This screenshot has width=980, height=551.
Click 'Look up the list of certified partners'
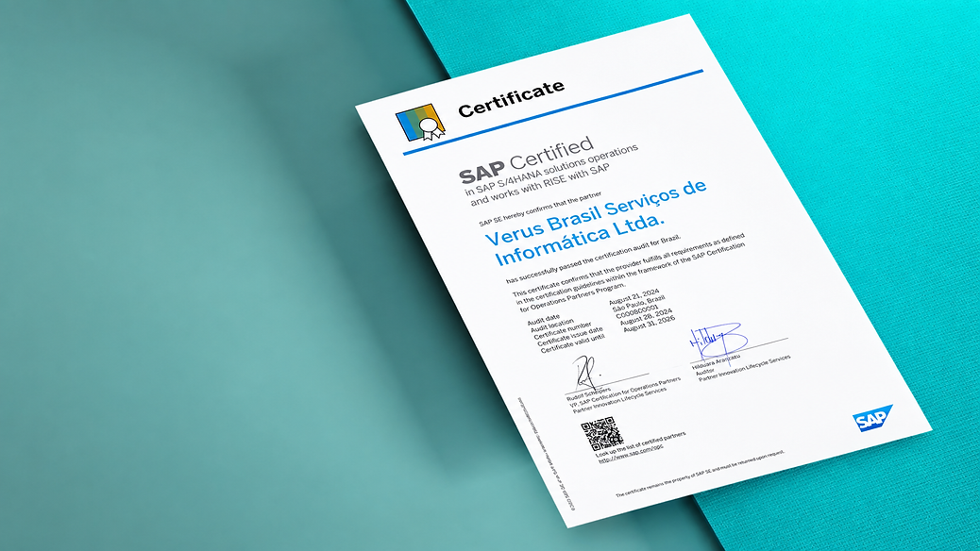pyautogui.click(x=641, y=444)
